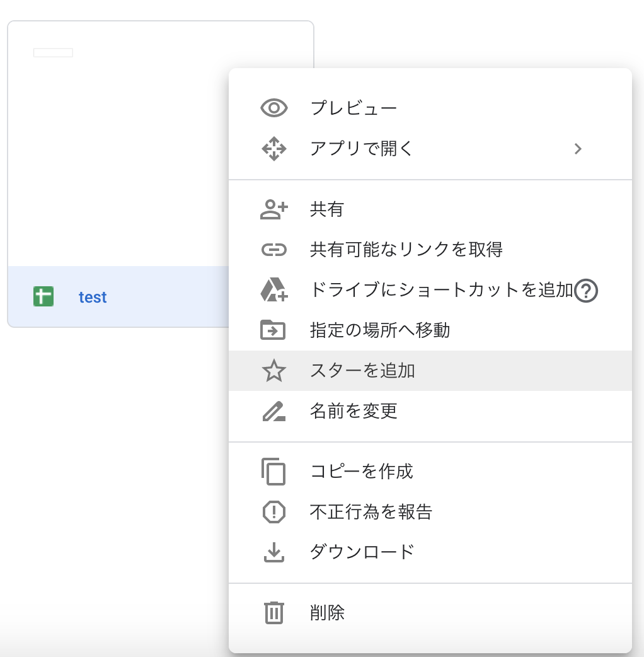
Task: Click the copy icon beside コピーを作成
Action: point(273,472)
